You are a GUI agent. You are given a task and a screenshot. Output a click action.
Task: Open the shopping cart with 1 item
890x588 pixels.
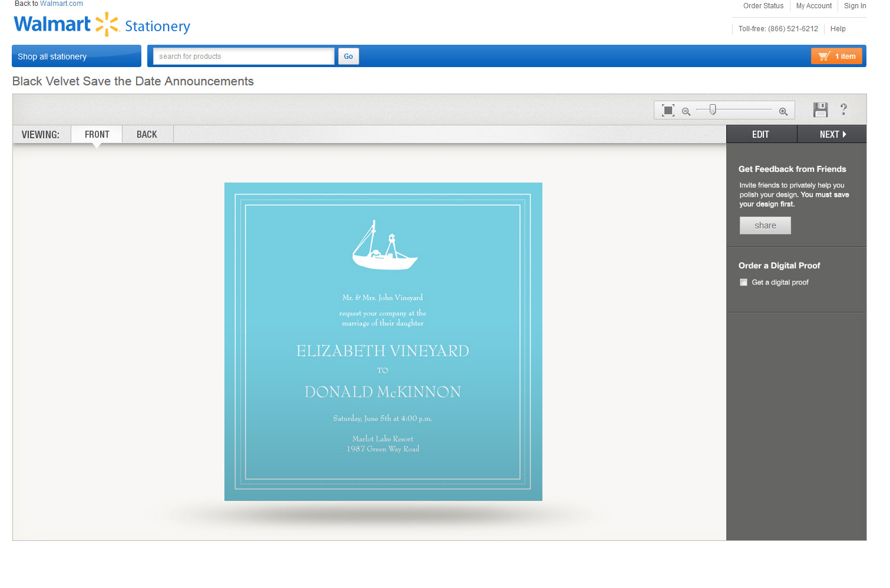click(x=837, y=57)
